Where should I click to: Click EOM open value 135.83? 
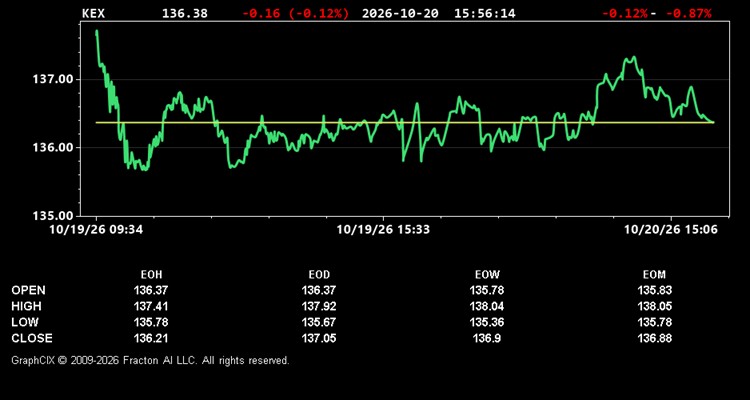654,290
